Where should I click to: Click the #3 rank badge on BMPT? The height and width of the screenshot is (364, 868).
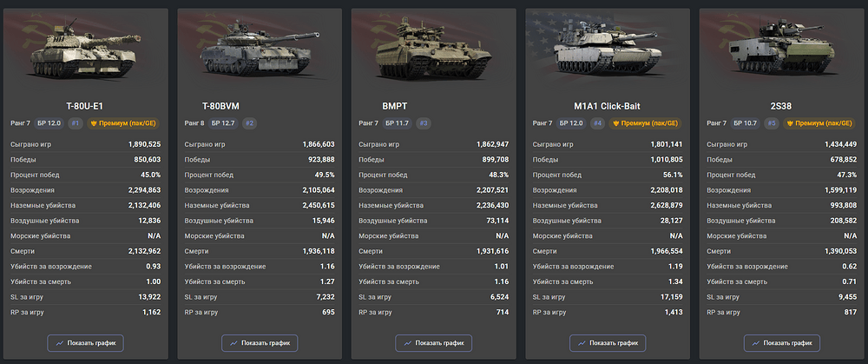tap(424, 123)
